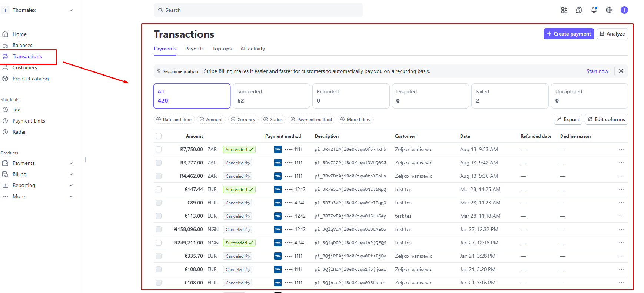Open row menu for ₦249,211.00 payment
This screenshot has height=293, width=644.
pos(621,243)
